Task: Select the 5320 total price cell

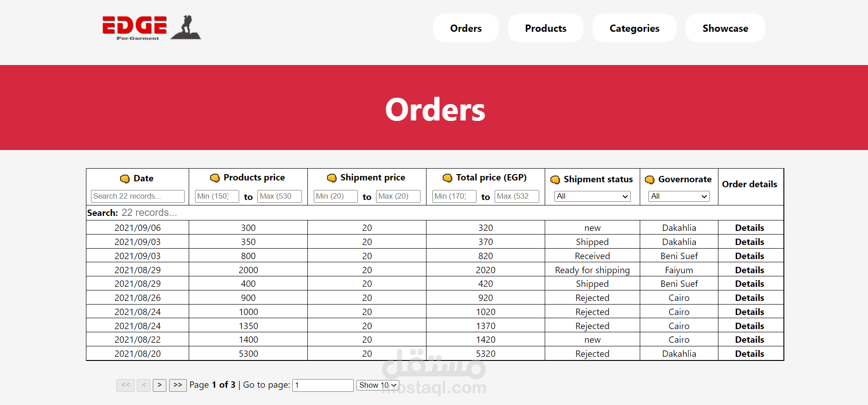Action: coord(486,354)
